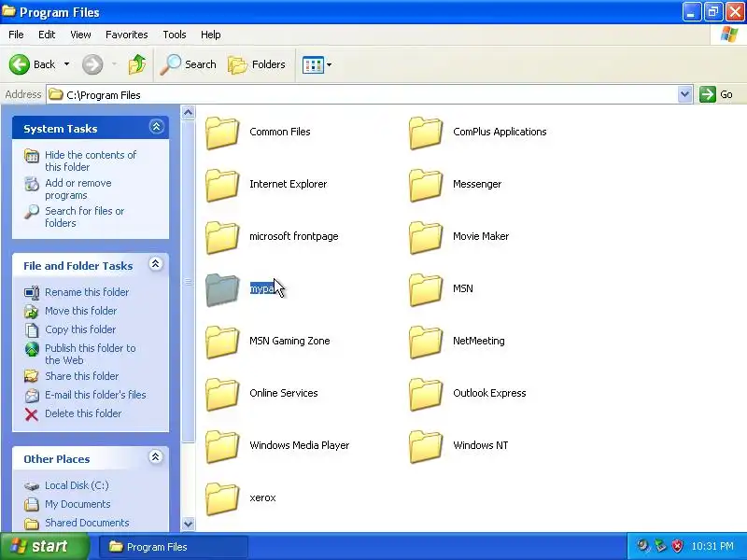This screenshot has width=747, height=560.
Task: Select the Messenger folder icon
Action: tap(426, 185)
